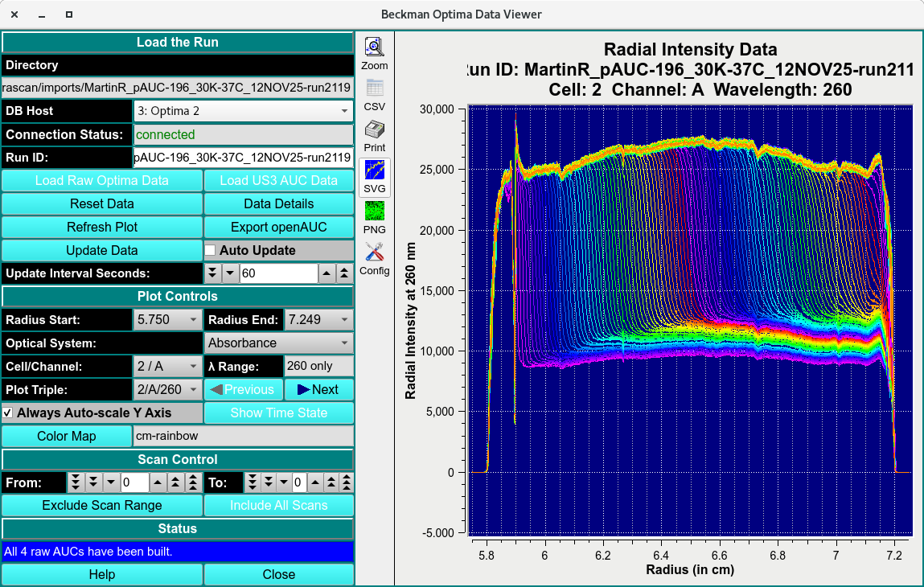Click the Zoom magnifier icon
Image resolution: width=924 pixels, height=587 pixels.
[374, 47]
